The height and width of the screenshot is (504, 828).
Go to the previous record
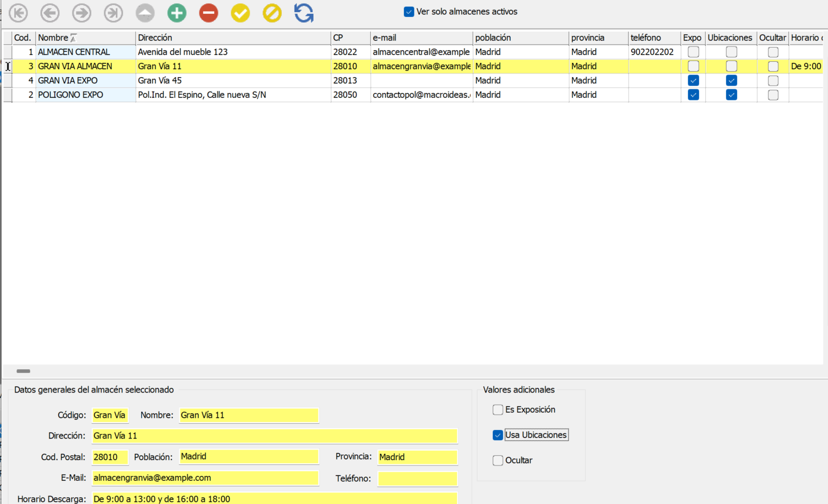click(50, 13)
